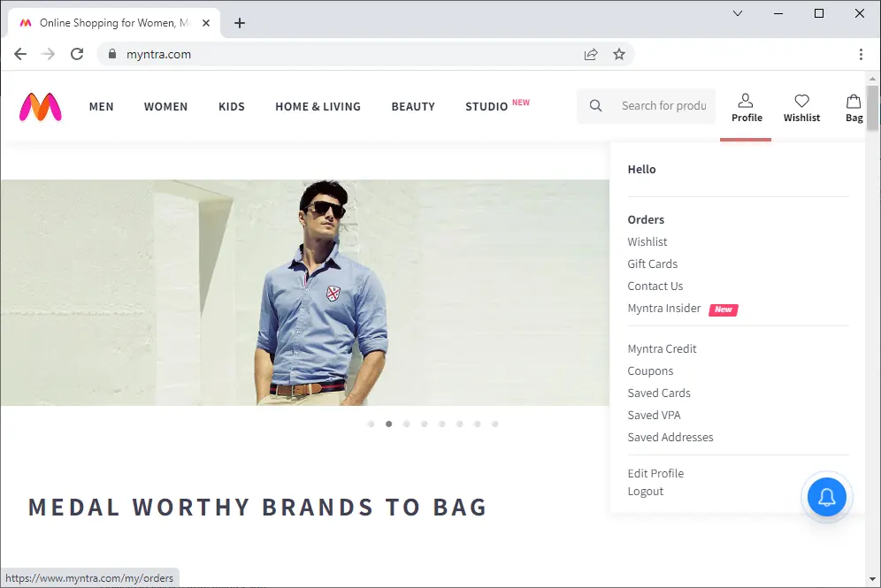This screenshot has height=588, width=881.
Task: Open Saved Addresses in the profile dropdown
Action: click(670, 438)
